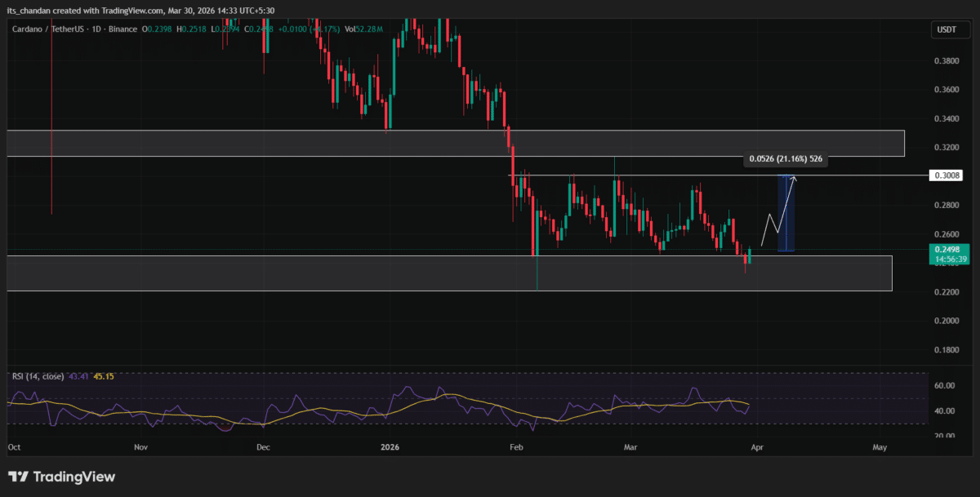
Task: Click 2026 on the time axis
Action: (x=389, y=447)
